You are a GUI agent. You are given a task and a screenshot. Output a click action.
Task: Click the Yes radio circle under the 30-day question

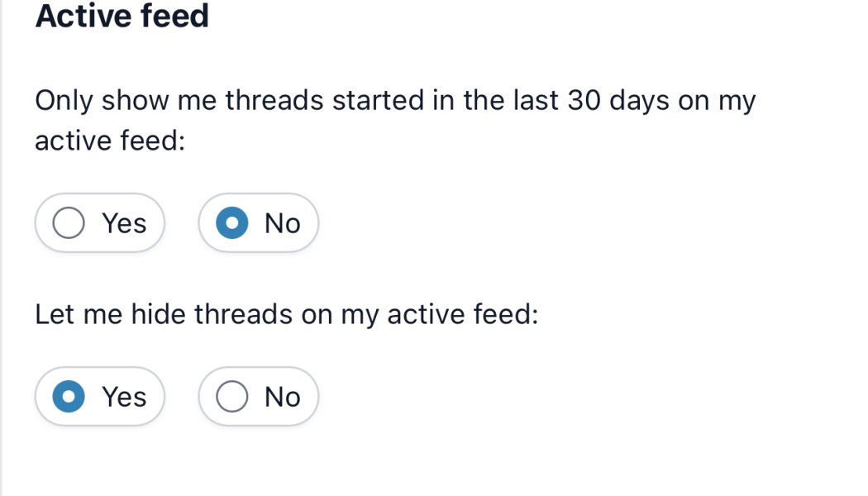point(68,222)
